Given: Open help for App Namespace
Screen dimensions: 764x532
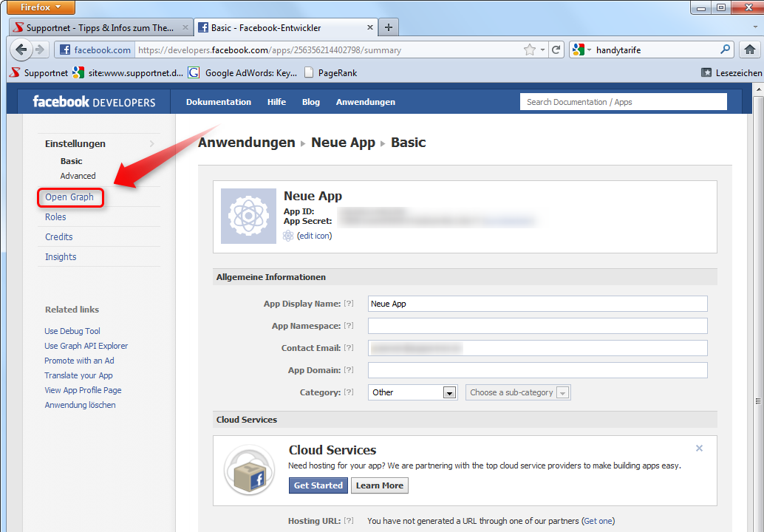Looking at the screenshot, I should (x=348, y=325).
